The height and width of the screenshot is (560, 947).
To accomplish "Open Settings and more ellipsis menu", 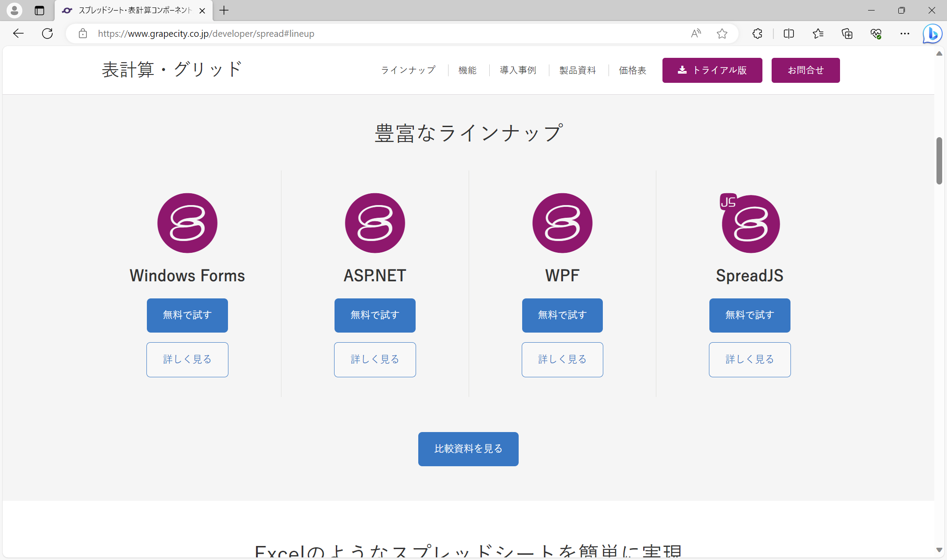I will pyautogui.click(x=904, y=33).
